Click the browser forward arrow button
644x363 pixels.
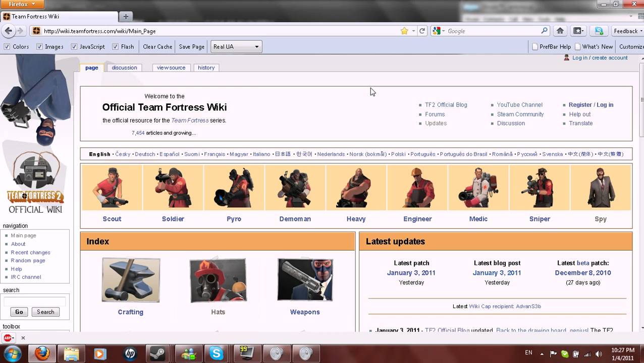pos(20,31)
